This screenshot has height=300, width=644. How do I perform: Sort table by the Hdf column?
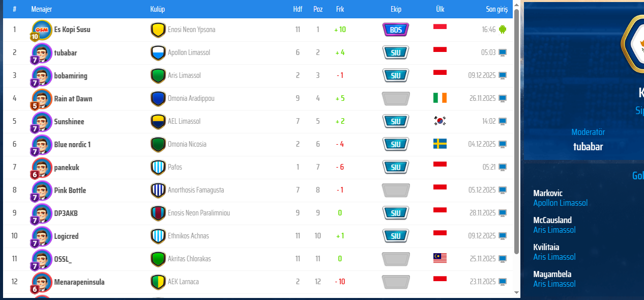point(298,9)
